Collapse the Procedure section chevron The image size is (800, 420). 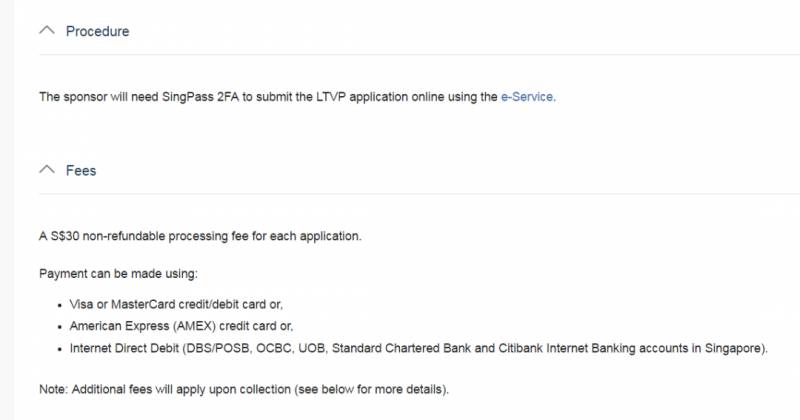pyautogui.click(x=46, y=31)
